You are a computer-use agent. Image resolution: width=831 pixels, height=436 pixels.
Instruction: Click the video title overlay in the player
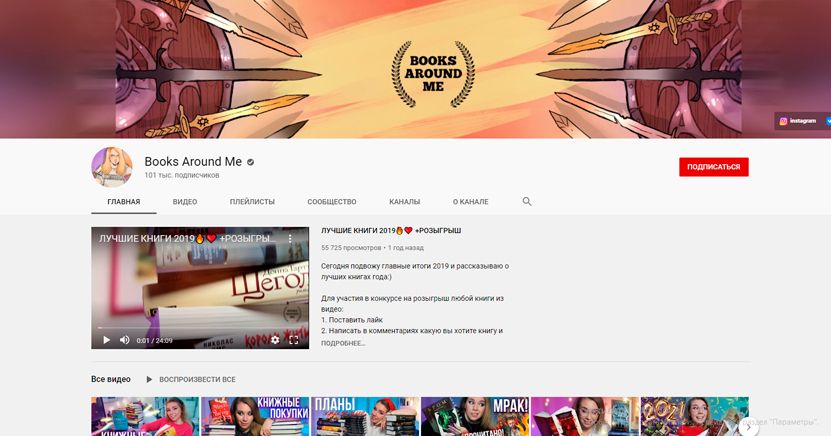pos(188,239)
